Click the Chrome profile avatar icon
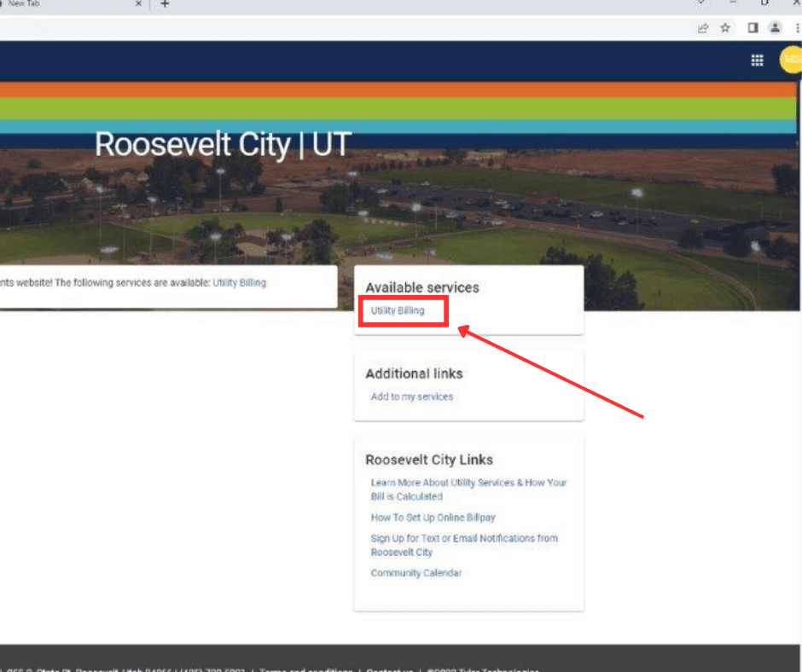802x672 pixels. click(x=775, y=27)
